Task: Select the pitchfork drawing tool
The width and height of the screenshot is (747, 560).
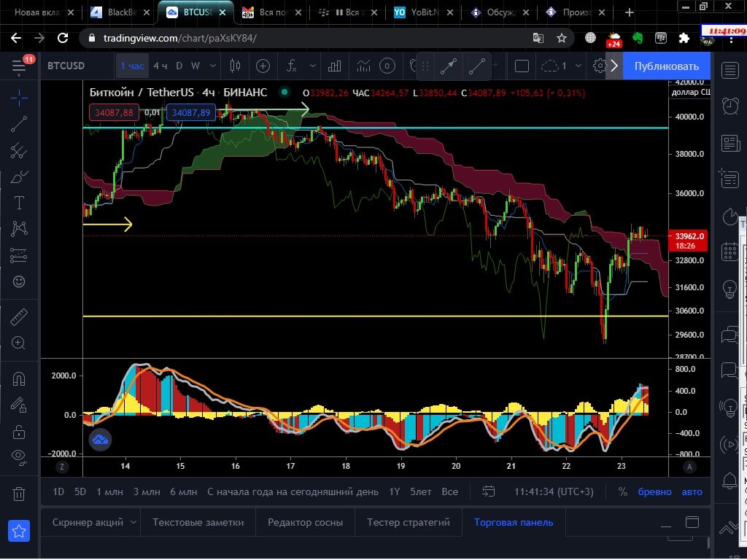Action: click(x=19, y=150)
